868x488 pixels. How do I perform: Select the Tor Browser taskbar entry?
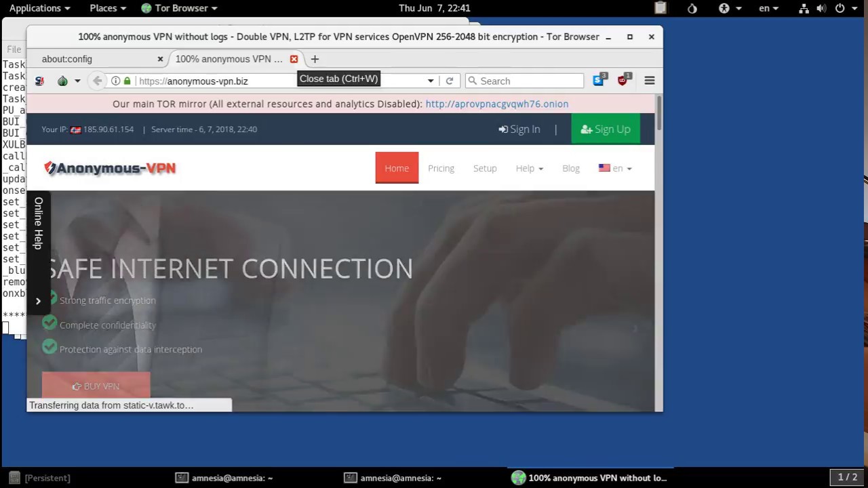click(x=590, y=478)
